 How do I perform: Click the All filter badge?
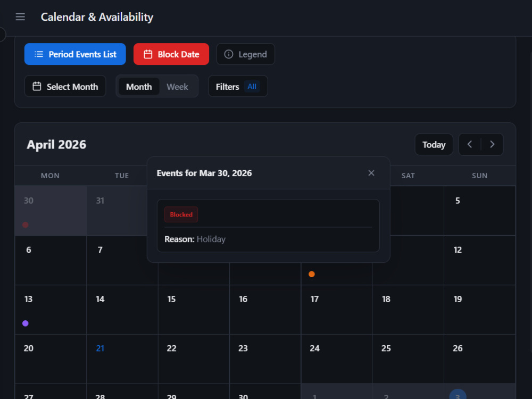tap(252, 86)
